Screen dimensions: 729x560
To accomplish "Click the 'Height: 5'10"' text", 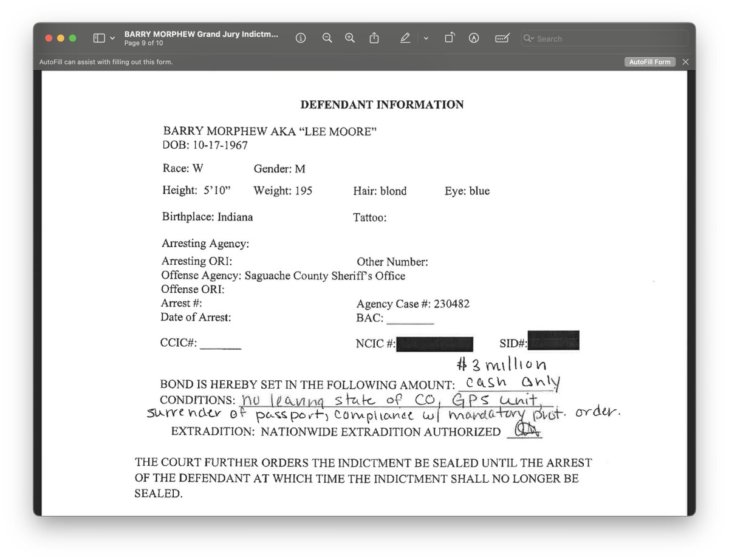I will 196,191.
